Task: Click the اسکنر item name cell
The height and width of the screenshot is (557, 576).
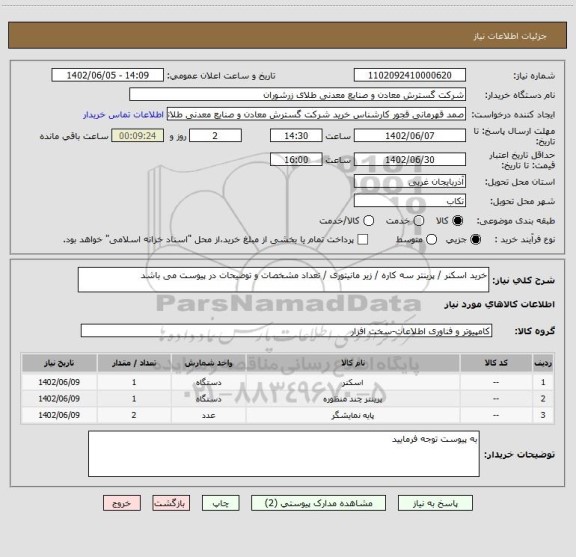Action: pos(353,382)
